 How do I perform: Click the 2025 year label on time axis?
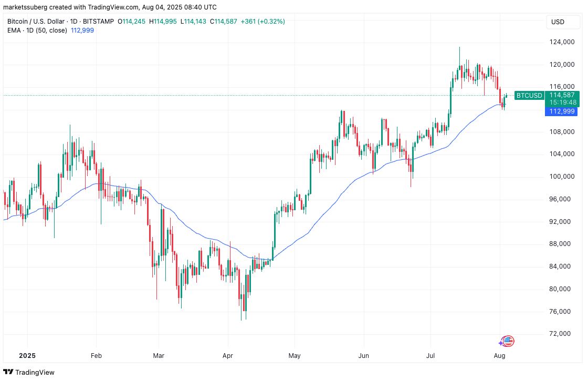(x=27, y=356)
